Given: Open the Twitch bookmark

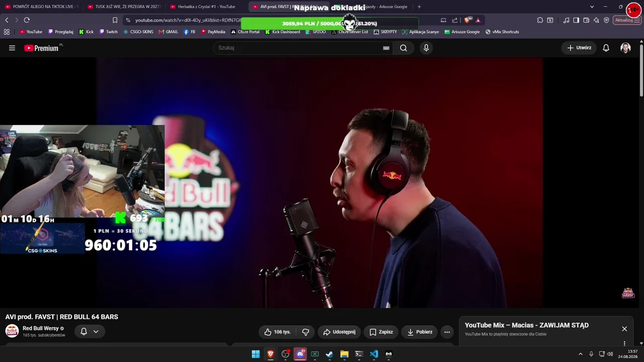Looking at the screenshot, I should click(108, 32).
